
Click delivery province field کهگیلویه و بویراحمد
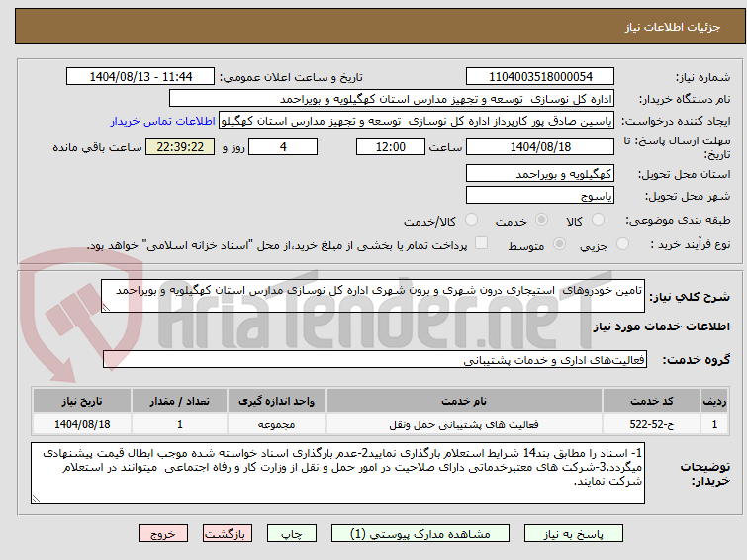pos(540,173)
